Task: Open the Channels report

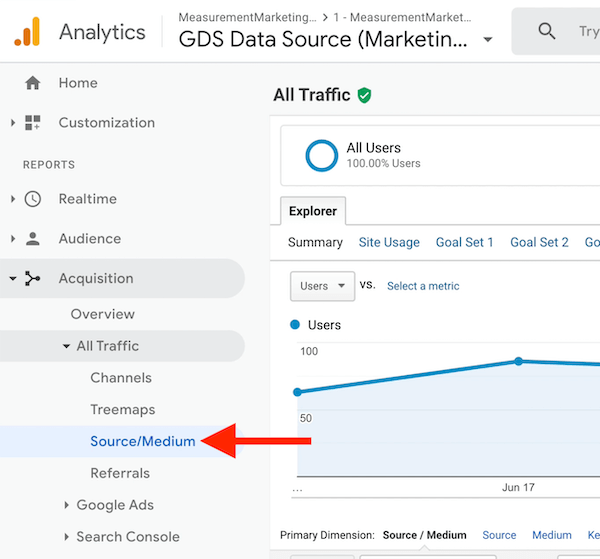Action: pyautogui.click(x=121, y=378)
